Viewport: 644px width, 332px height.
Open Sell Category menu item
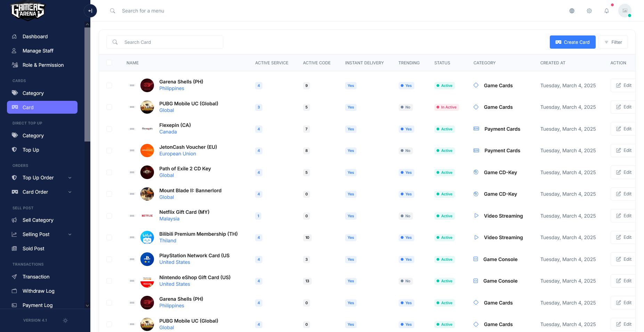coord(42,220)
